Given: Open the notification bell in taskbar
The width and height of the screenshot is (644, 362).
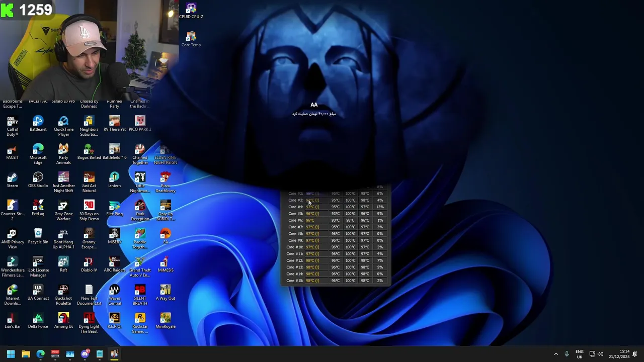Looking at the screenshot, I should (635, 354).
